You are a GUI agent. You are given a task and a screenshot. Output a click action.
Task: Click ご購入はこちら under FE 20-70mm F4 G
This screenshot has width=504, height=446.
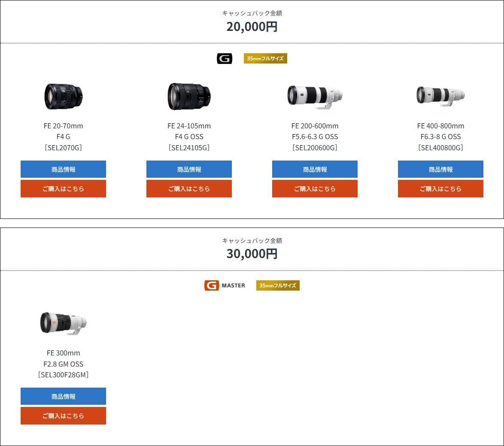click(64, 189)
